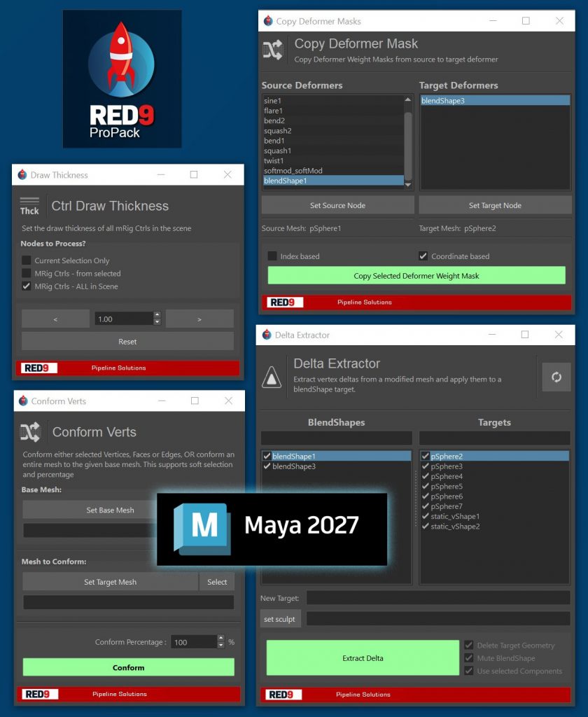Click the set sculpt button
Viewport: 588px width, 717px height.
[x=280, y=619]
